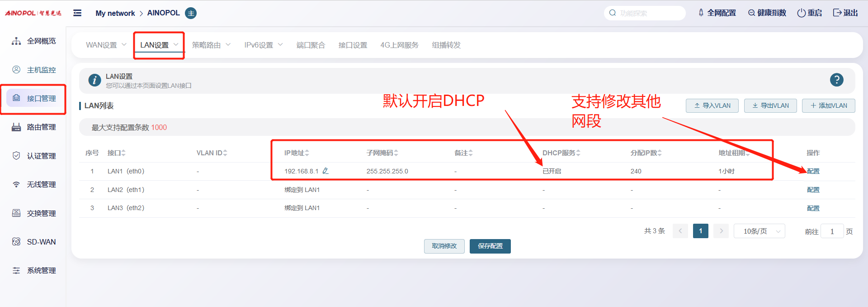Click the 保存配置 save button
The height and width of the screenshot is (307, 868).
click(490, 246)
